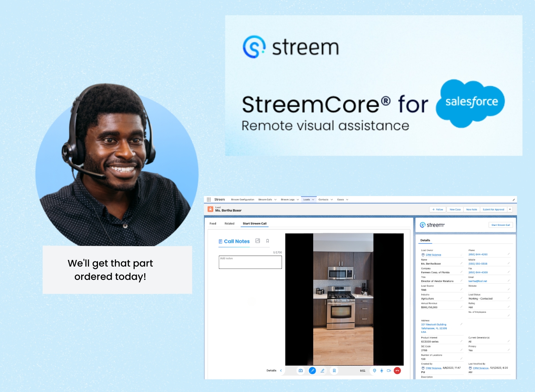Open the image gallery icon beside Call Notes
This screenshot has width=535, height=392.
258,241
